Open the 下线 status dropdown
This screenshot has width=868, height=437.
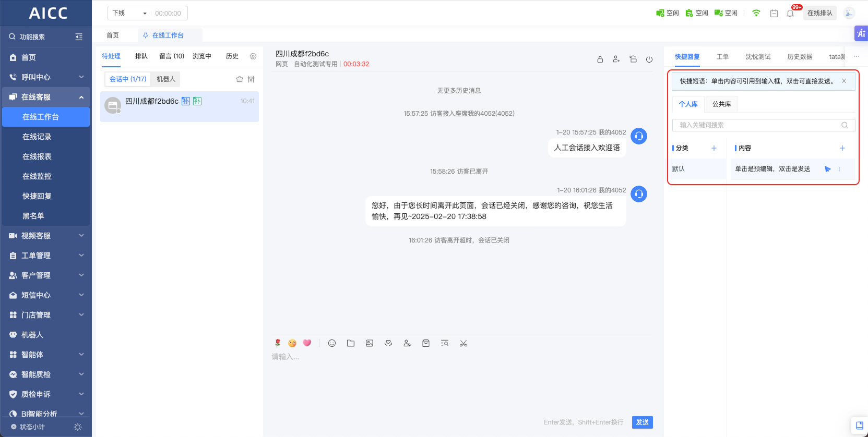[x=129, y=14]
